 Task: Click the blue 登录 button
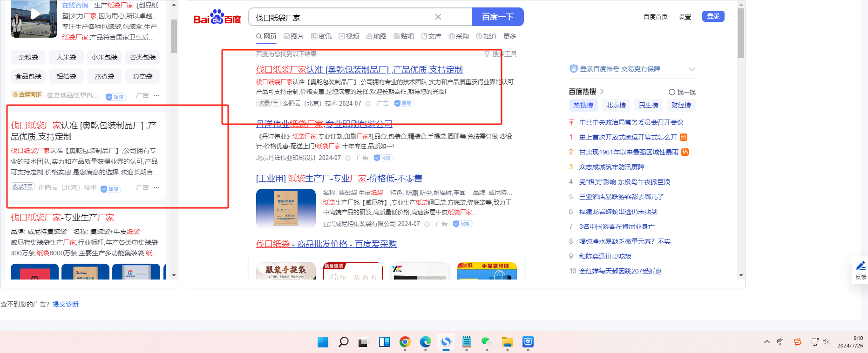713,16
